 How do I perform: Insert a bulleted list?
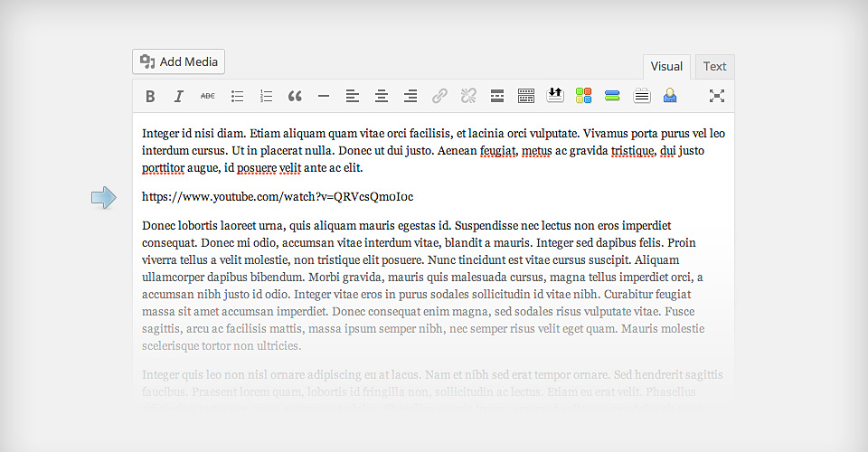pos(237,96)
